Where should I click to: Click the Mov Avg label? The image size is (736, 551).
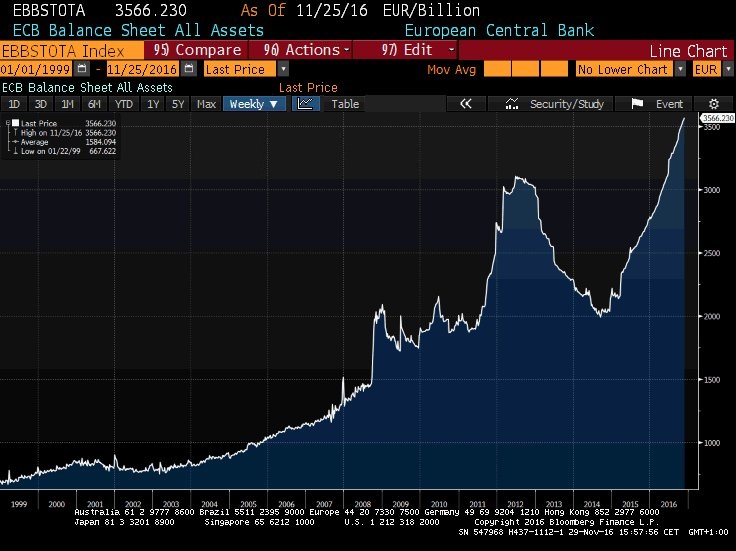point(451,69)
